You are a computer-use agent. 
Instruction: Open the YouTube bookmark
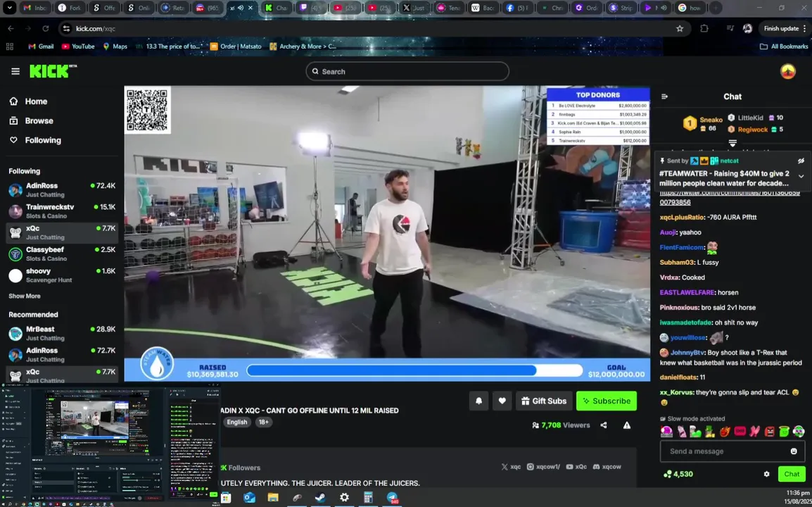[78, 46]
